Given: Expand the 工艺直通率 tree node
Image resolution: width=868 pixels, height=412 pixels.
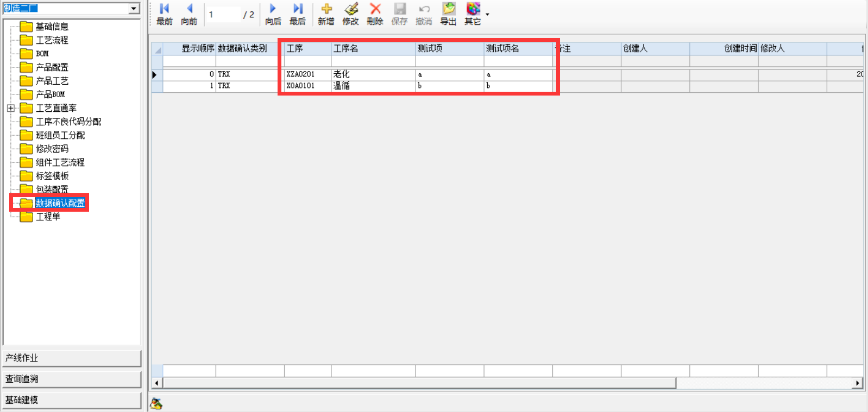Looking at the screenshot, I should [x=11, y=108].
